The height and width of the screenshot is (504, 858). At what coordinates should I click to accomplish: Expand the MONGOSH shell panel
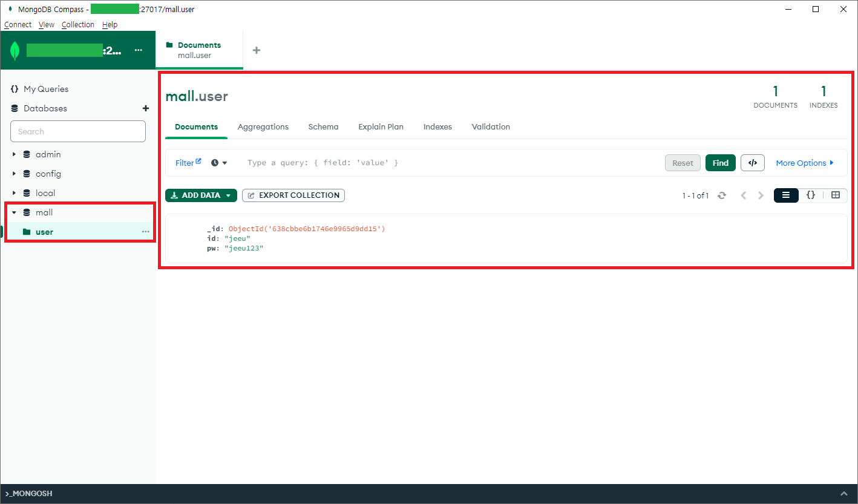click(843, 494)
